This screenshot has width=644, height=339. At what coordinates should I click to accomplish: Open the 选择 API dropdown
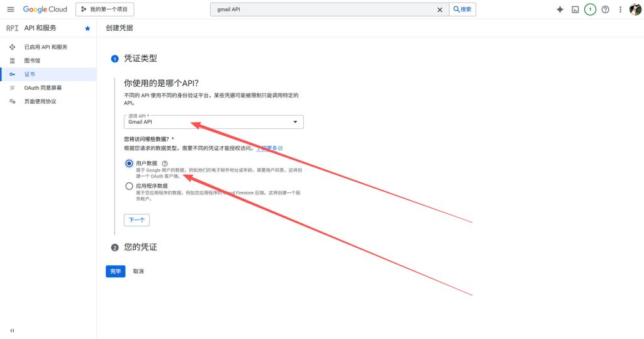(x=213, y=122)
